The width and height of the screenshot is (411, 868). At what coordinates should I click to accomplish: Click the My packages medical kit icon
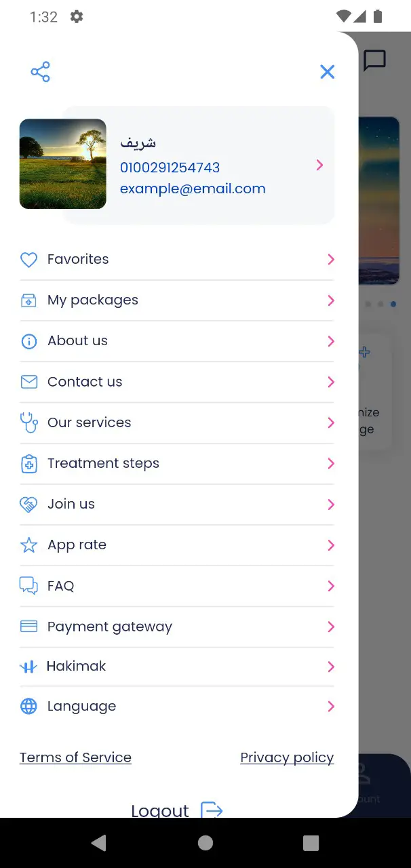(x=28, y=300)
